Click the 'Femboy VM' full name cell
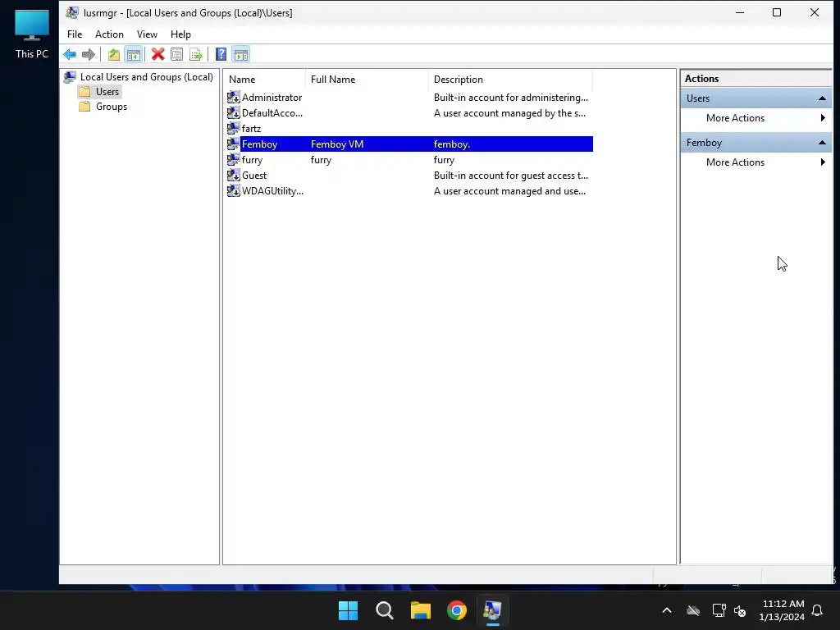 pos(337,144)
